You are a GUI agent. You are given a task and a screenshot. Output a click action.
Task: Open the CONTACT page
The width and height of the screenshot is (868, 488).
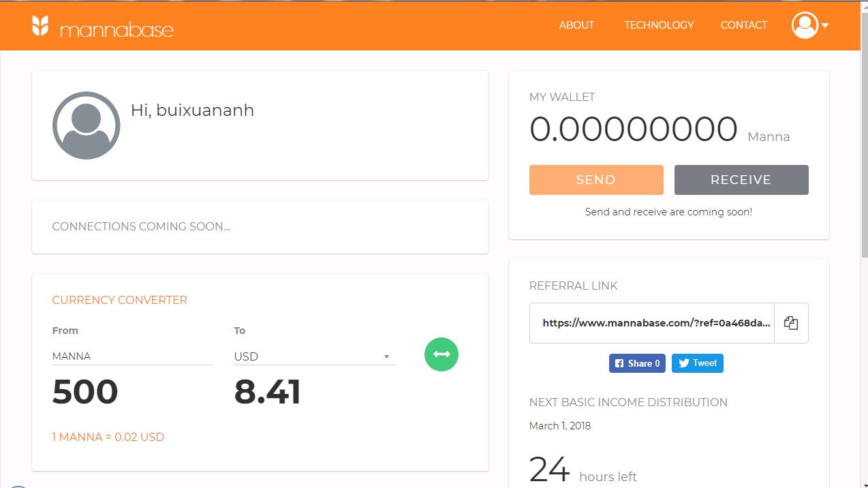[x=744, y=25]
